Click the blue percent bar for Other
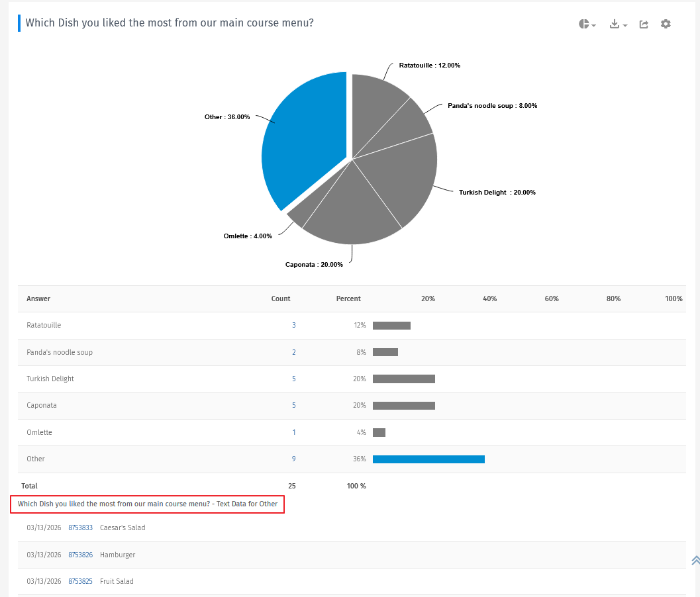The image size is (700, 597). click(x=428, y=459)
